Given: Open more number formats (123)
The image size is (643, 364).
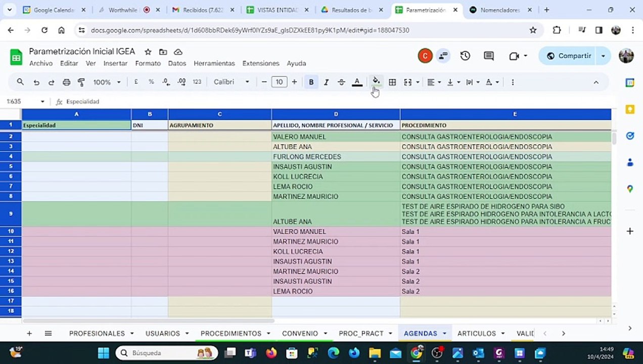Looking at the screenshot, I should pyautogui.click(x=197, y=82).
